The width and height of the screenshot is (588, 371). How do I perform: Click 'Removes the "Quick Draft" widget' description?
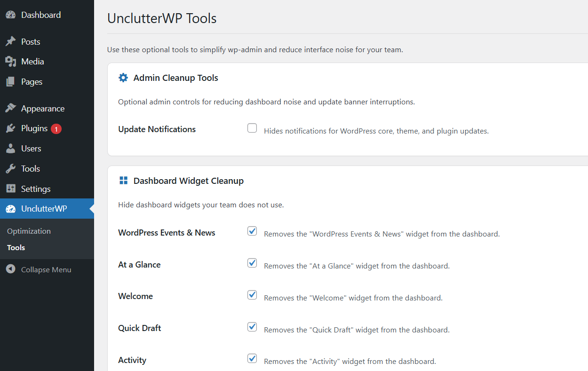357,330
